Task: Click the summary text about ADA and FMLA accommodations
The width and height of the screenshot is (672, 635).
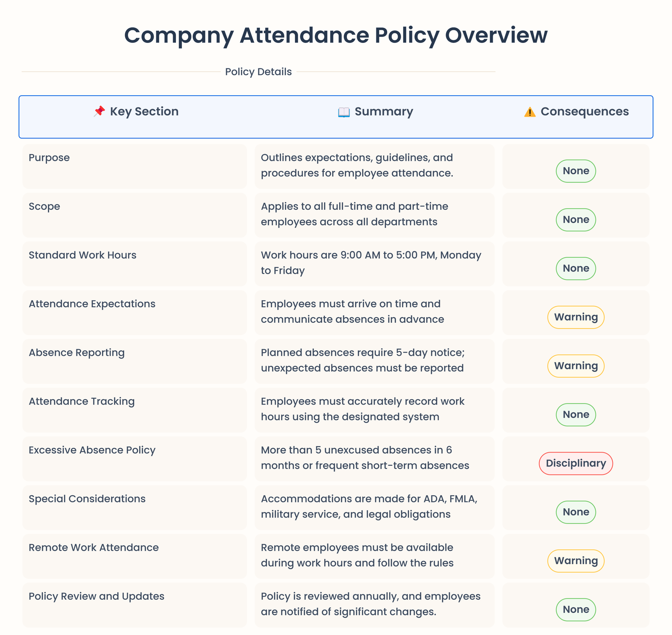Action: [369, 506]
